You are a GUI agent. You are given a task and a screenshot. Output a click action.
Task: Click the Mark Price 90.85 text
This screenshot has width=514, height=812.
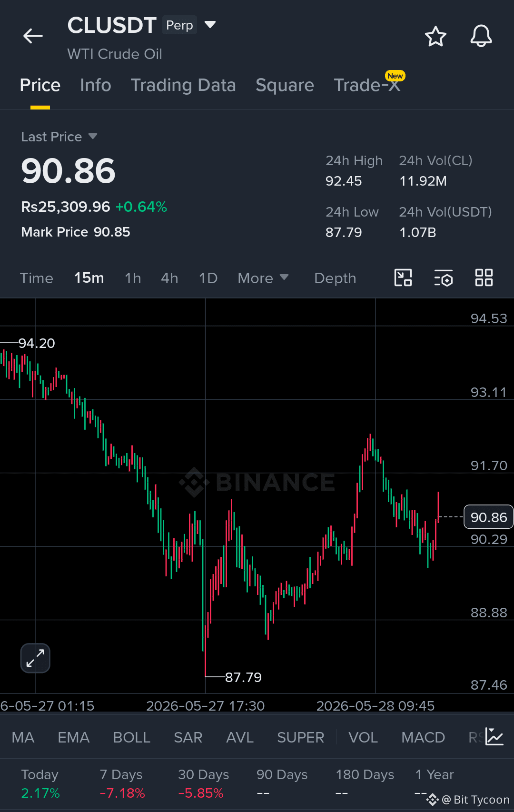pyautogui.click(x=76, y=232)
